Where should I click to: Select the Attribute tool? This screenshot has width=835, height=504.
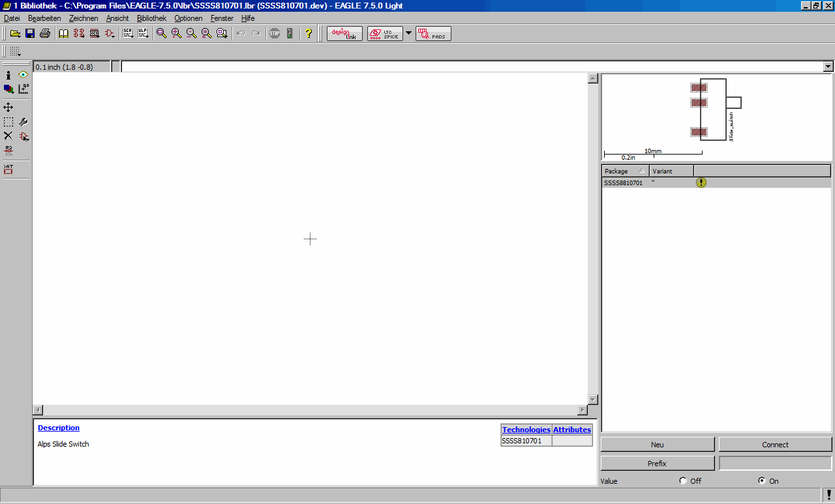8,170
